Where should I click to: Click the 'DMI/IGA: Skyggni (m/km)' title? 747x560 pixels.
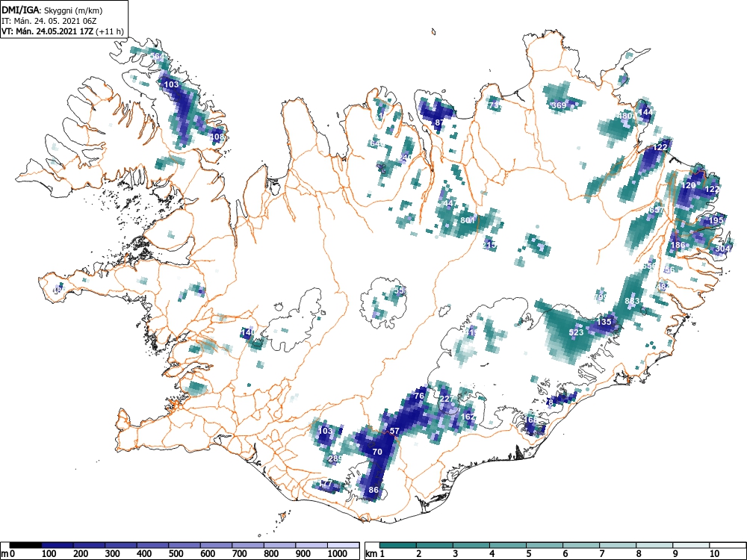tap(52, 10)
